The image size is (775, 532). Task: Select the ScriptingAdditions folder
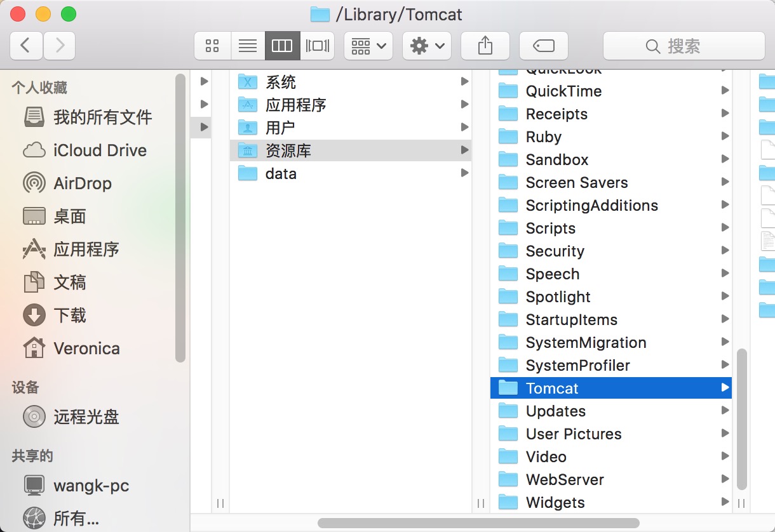[611, 205]
